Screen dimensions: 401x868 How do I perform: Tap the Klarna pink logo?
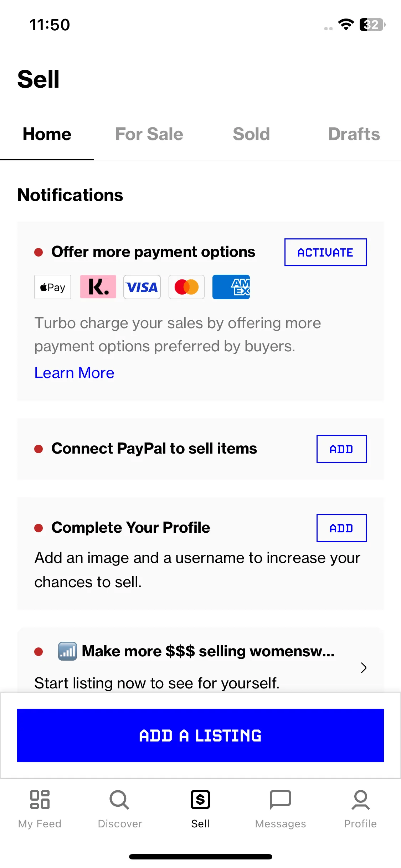[98, 287]
